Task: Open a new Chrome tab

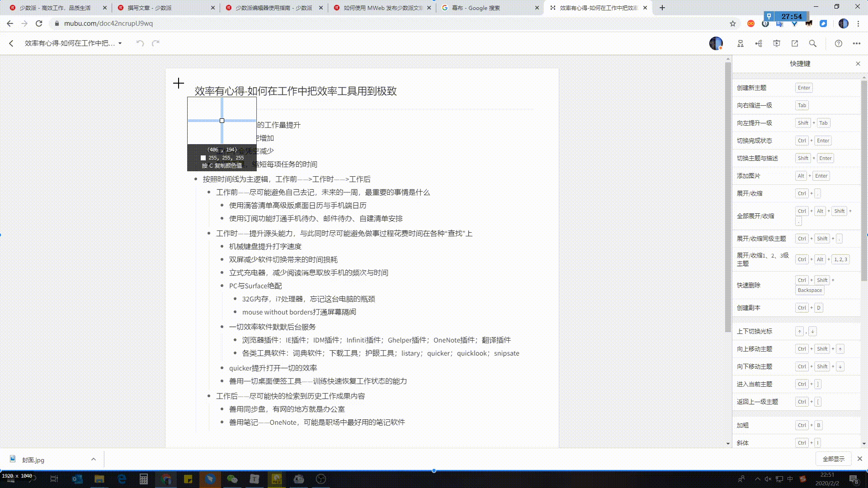Action: pos(662,8)
